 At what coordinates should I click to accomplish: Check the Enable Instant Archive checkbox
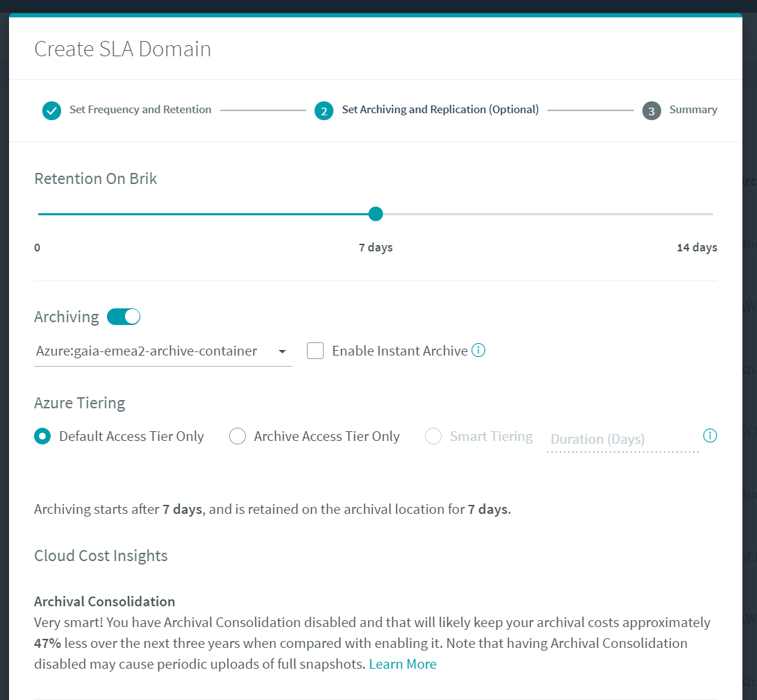(315, 351)
